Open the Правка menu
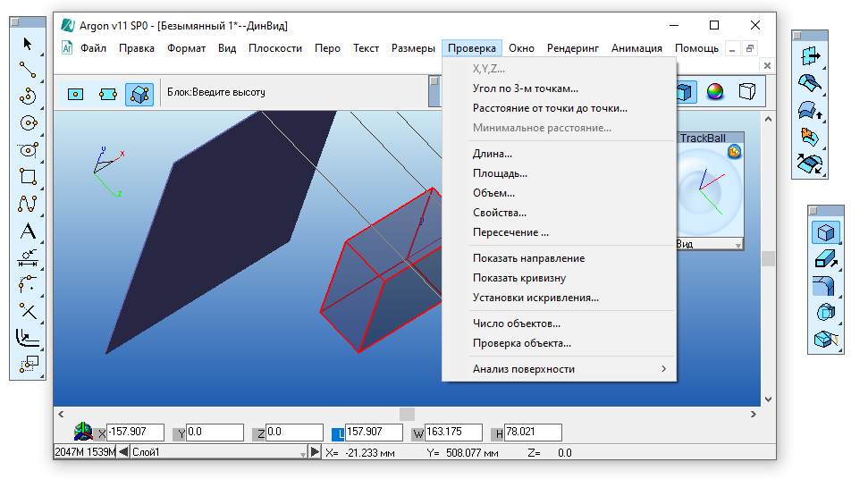Image resolution: width=868 pixels, height=479 pixels. (136, 48)
